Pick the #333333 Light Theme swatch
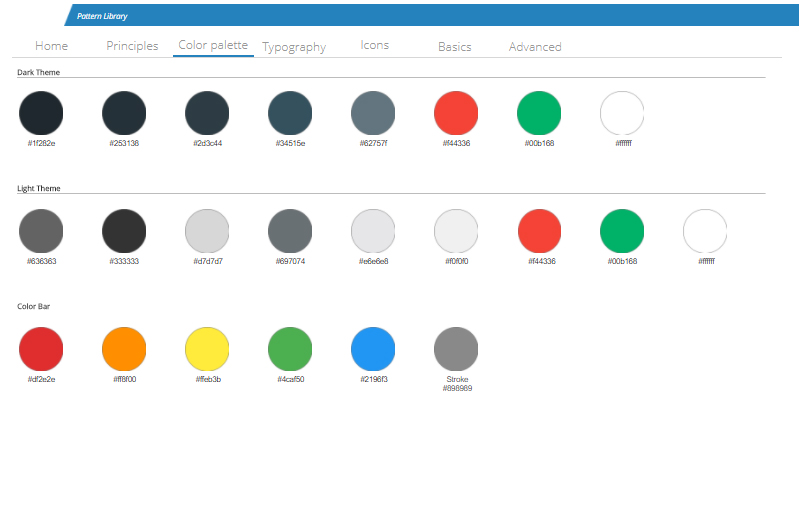 click(x=124, y=231)
